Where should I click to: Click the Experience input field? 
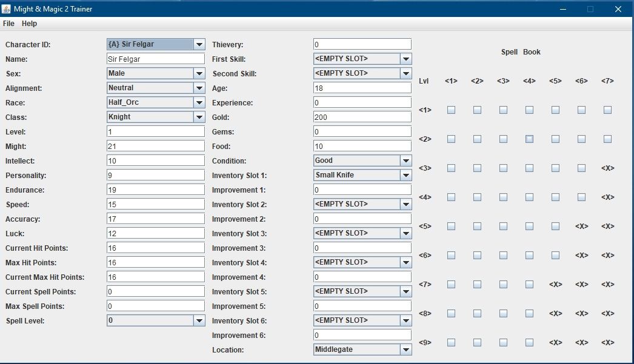[x=362, y=102]
